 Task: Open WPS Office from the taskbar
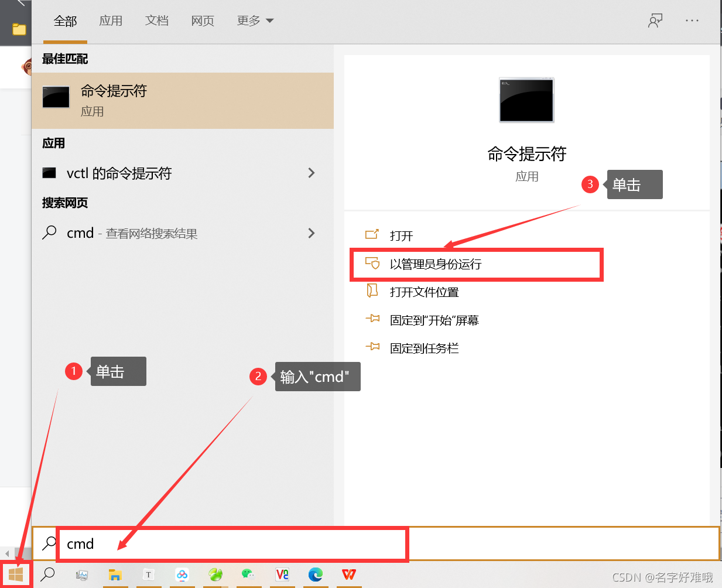(349, 575)
